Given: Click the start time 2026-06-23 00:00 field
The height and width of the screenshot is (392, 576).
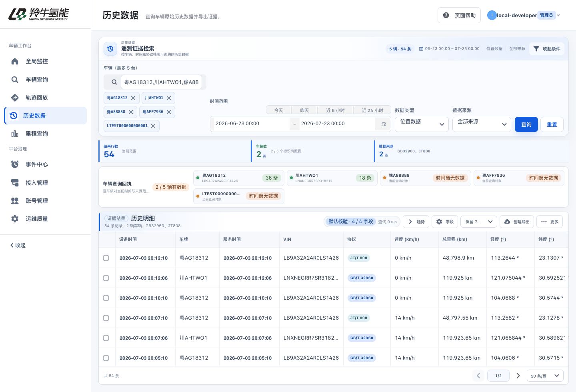Looking at the screenshot, I should click(251, 124).
